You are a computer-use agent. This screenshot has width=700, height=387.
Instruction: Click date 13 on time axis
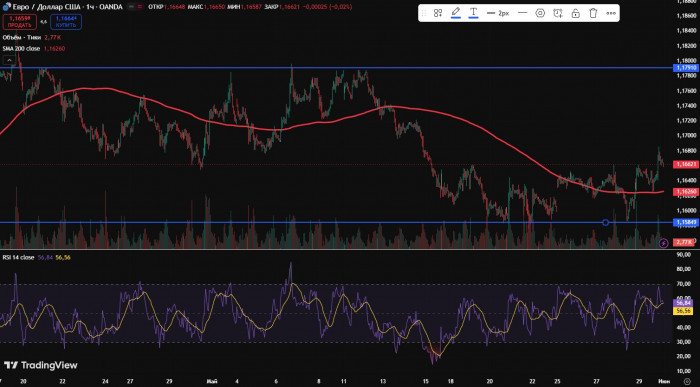coord(383,381)
